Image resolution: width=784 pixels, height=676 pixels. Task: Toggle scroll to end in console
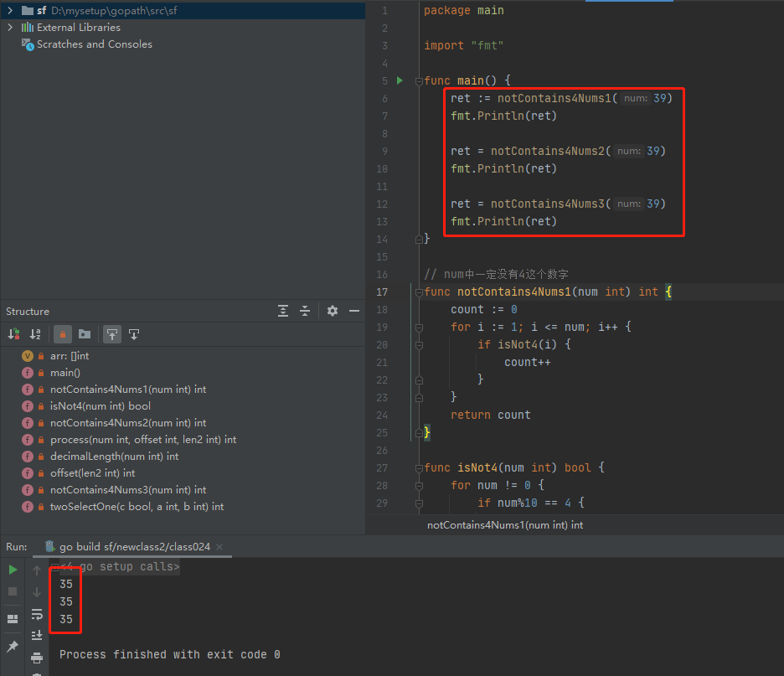click(37, 636)
